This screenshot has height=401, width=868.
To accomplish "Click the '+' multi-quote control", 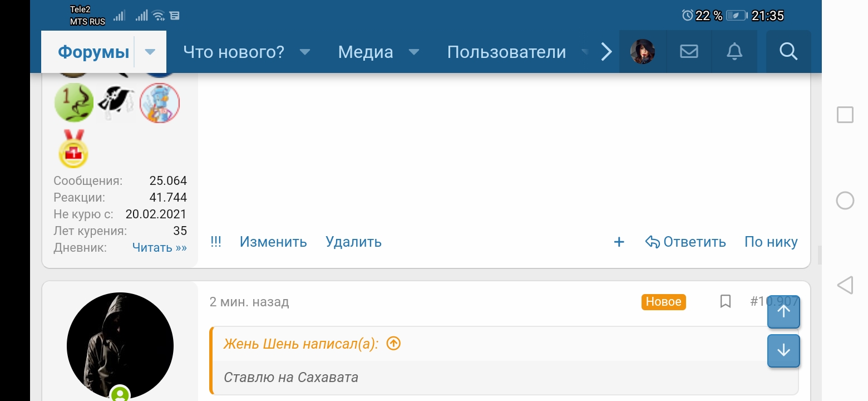I will [x=619, y=241].
